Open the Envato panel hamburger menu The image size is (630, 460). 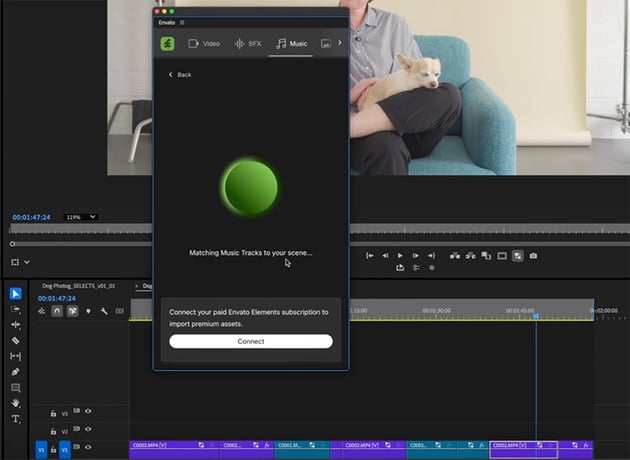tap(182, 22)
